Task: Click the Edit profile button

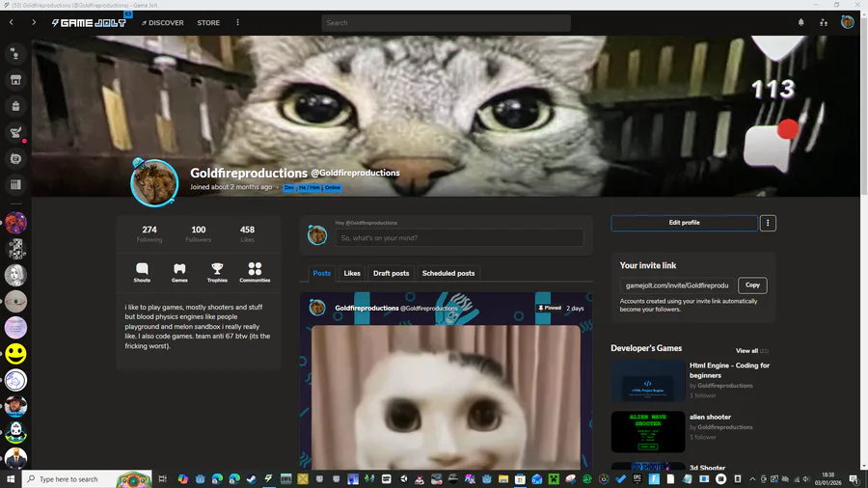Action: tap(684, 223)
